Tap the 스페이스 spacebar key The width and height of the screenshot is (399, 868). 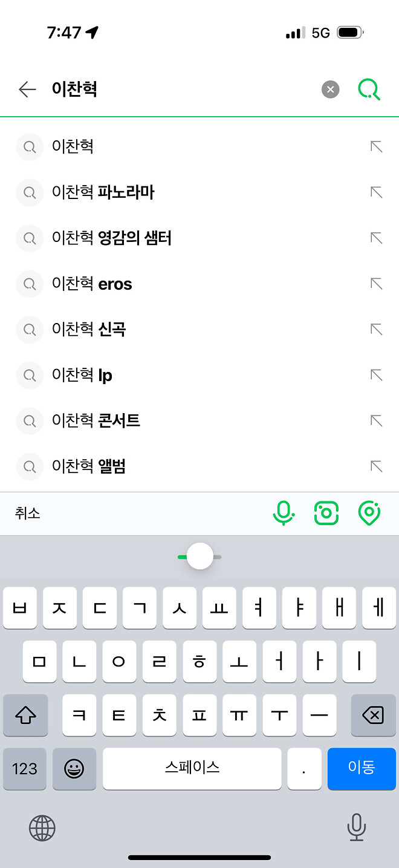[x=192, y=769]
